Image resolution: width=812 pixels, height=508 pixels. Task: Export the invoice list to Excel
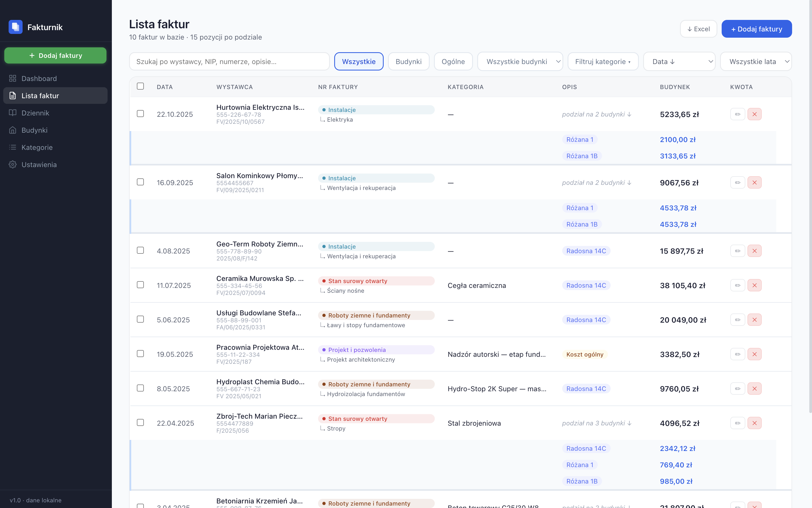pyautogui.click(x=699, y=29)
